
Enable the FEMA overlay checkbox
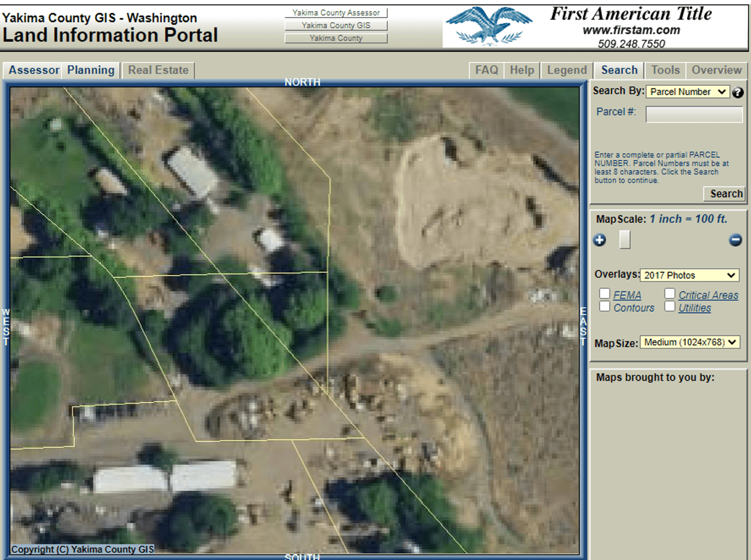(605, 293)
